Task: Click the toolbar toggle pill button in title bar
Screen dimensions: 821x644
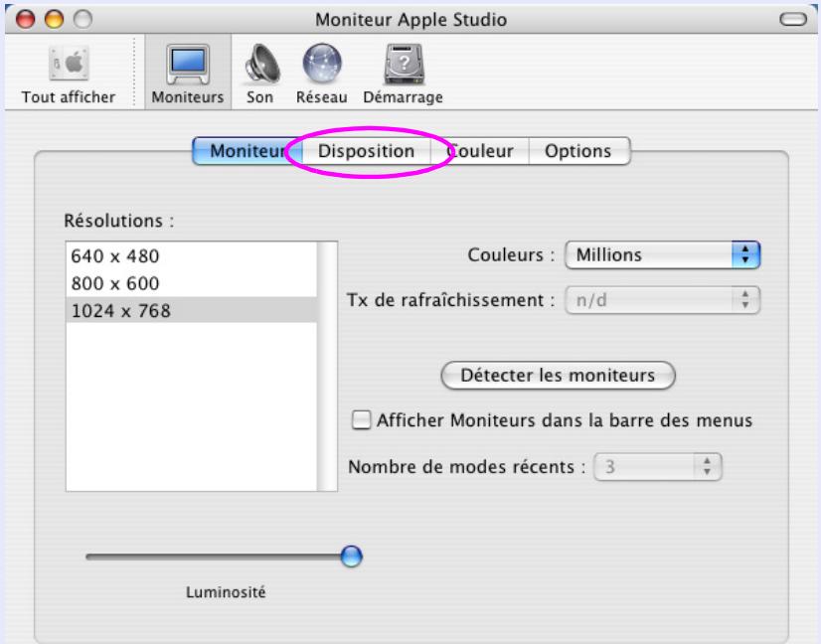Action: pyautogui.click(x=793, y=19)
